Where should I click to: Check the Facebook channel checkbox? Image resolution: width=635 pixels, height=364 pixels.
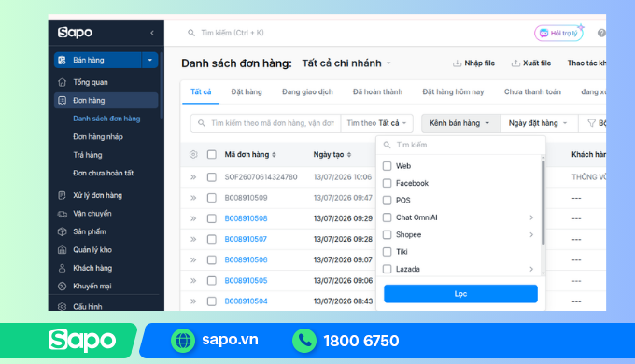pos(388,183)
